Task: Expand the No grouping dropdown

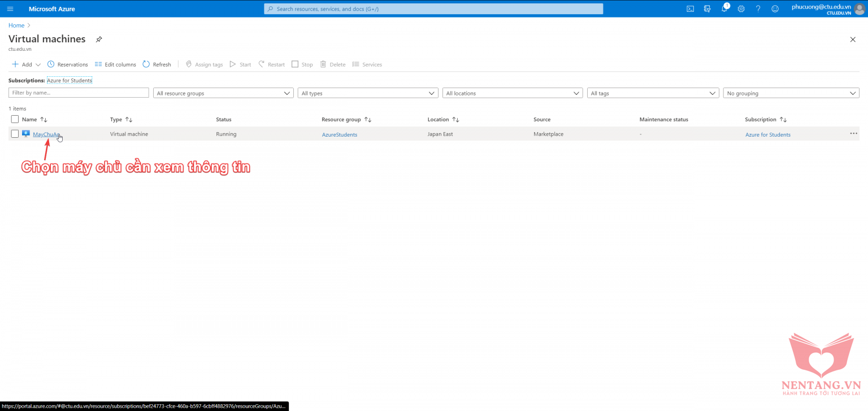Action: [x=791, y=93]
